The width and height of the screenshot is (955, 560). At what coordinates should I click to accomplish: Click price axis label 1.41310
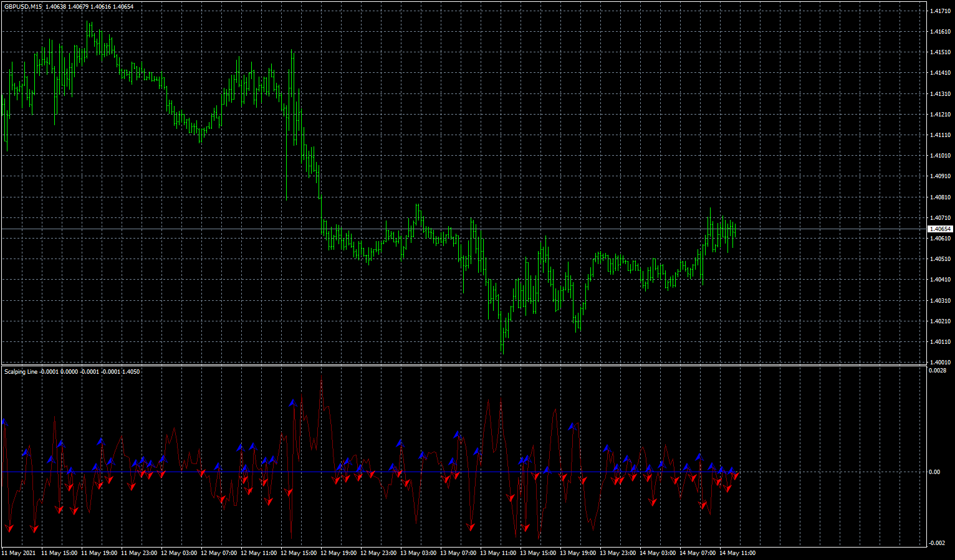pyautogui.click(x=940, y=94)
